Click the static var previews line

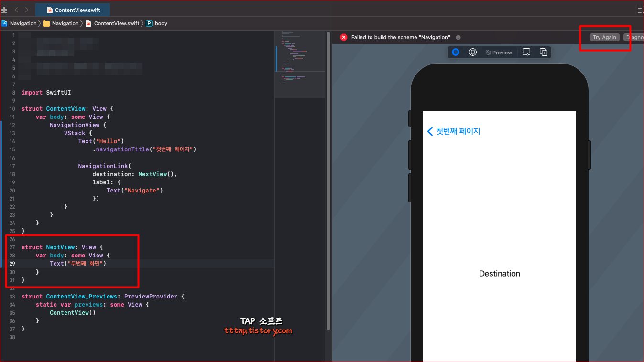(92, 305)
